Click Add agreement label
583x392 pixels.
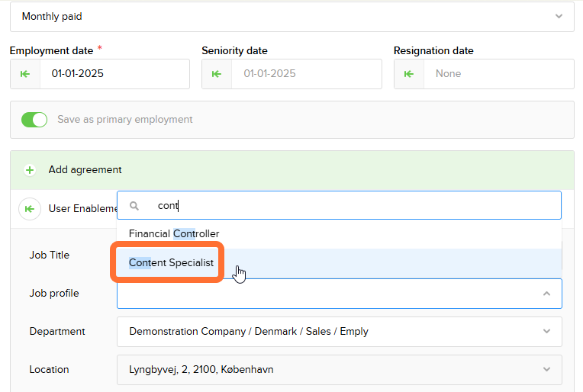pyautogui.click(x=85, y=170)
